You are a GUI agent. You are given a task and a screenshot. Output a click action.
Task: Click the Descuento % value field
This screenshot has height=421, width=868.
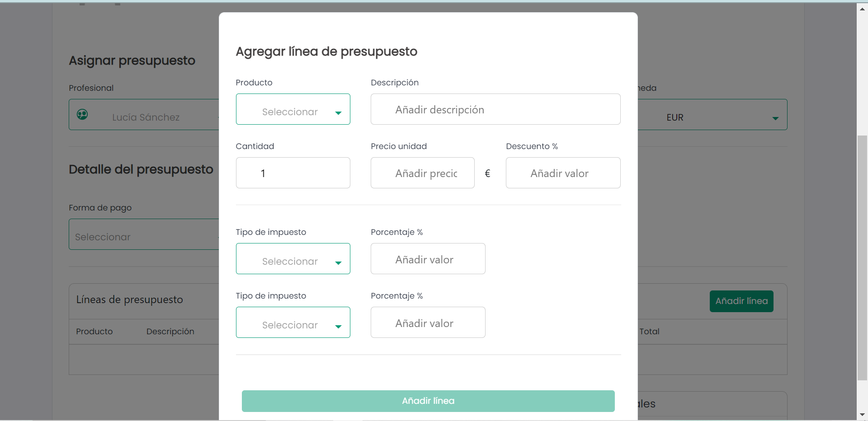(x=563, y=173)
